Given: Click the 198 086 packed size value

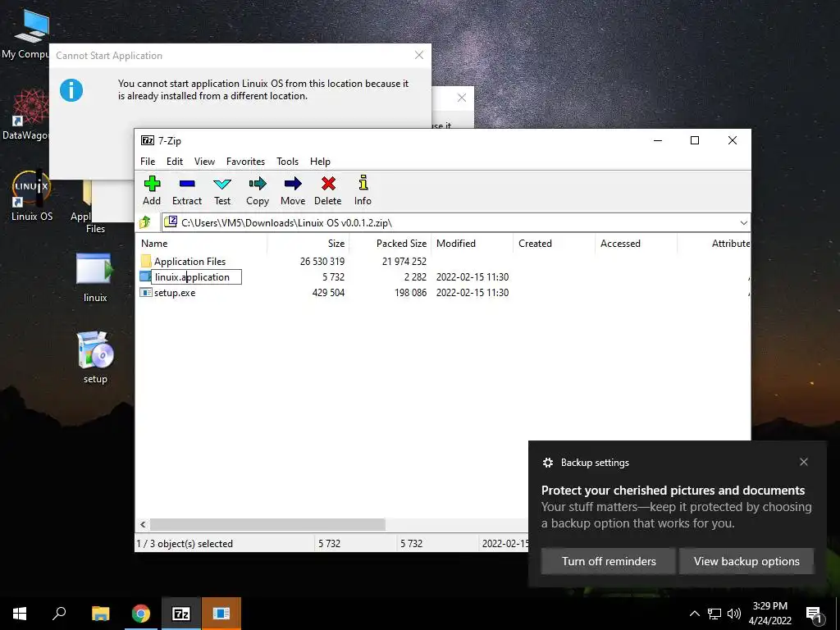Looking at the screenshot, I should click(410, 293).
